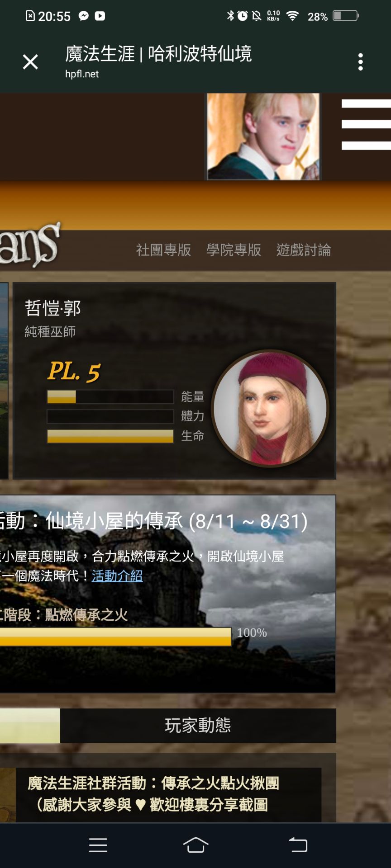Image resolution: width=391 pixels, height=868 pixels.
Task: Click the 100% event progress bar
Action: pyautogui.click(x=116, y=637)
